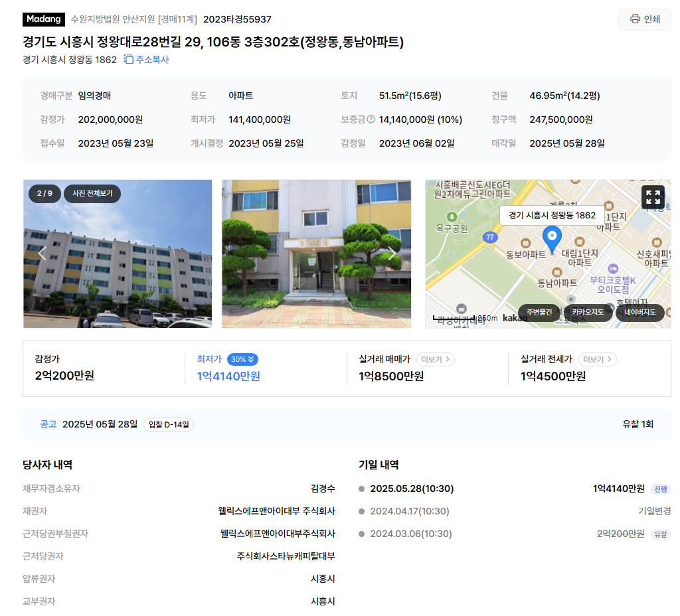Click 기일변경 status text
The image size is (680, 616).
(x=654, y=511)
